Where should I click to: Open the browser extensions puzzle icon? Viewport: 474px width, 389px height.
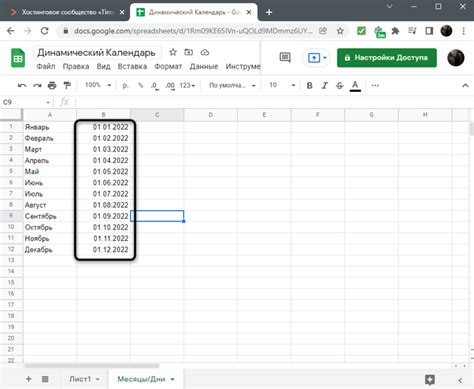[x=395, y=31]
